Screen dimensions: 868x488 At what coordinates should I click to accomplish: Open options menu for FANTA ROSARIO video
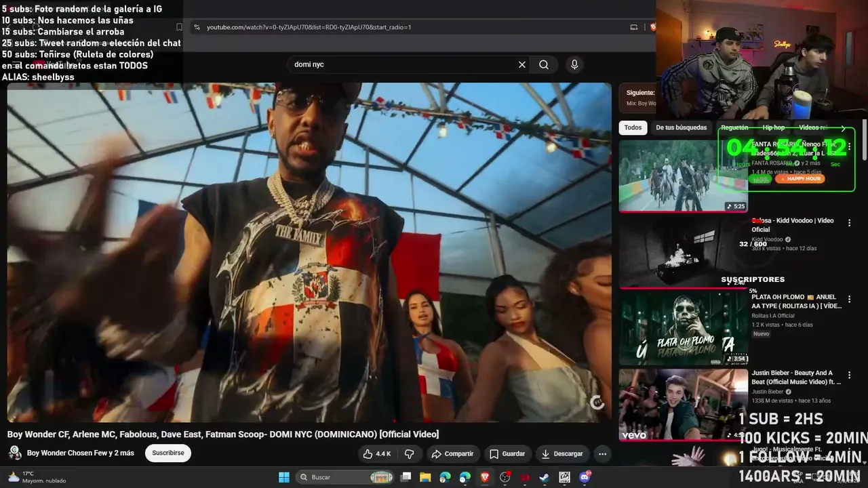pos(849,146)
